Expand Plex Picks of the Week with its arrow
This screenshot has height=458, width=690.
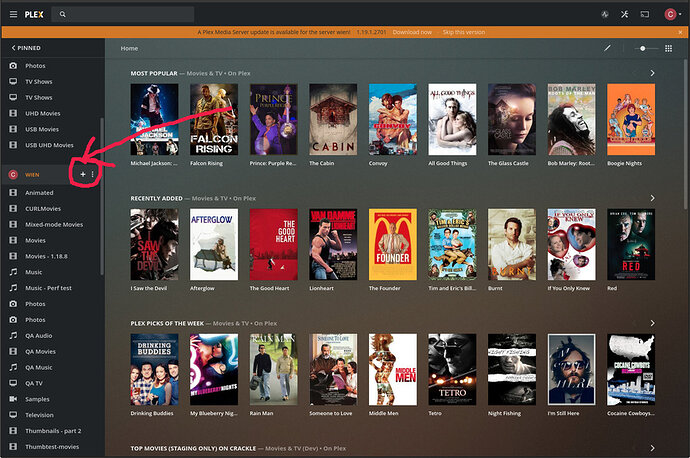pyautogui.click(x=652, y=323)
